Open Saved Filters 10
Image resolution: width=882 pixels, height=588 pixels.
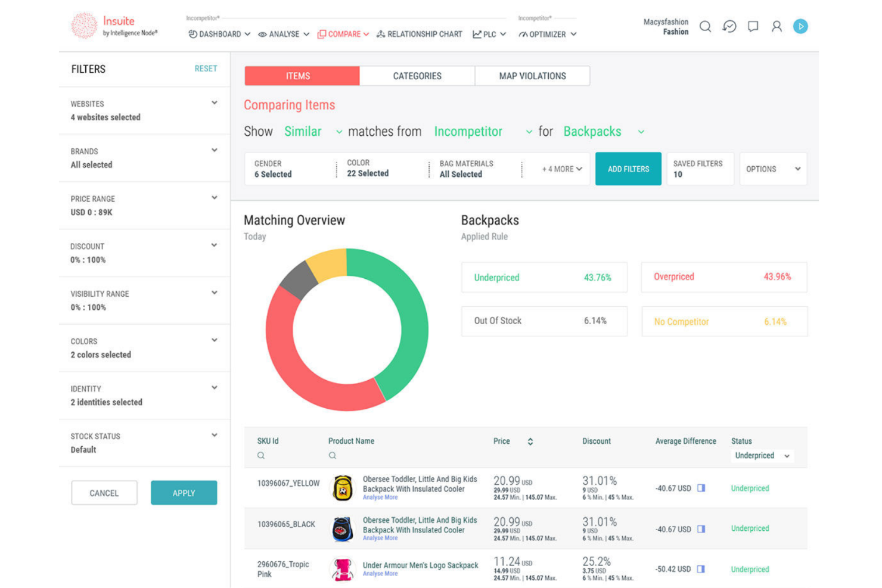700,169
